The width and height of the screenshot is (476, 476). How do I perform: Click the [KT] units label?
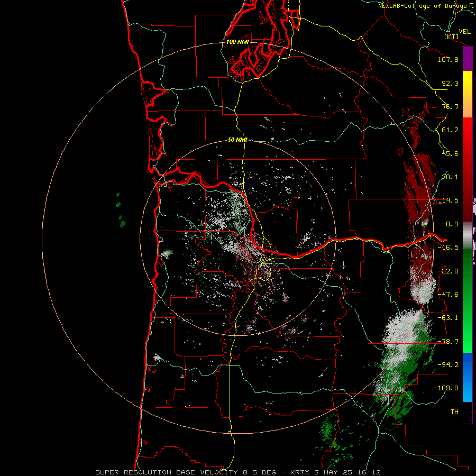click(452, 36)
